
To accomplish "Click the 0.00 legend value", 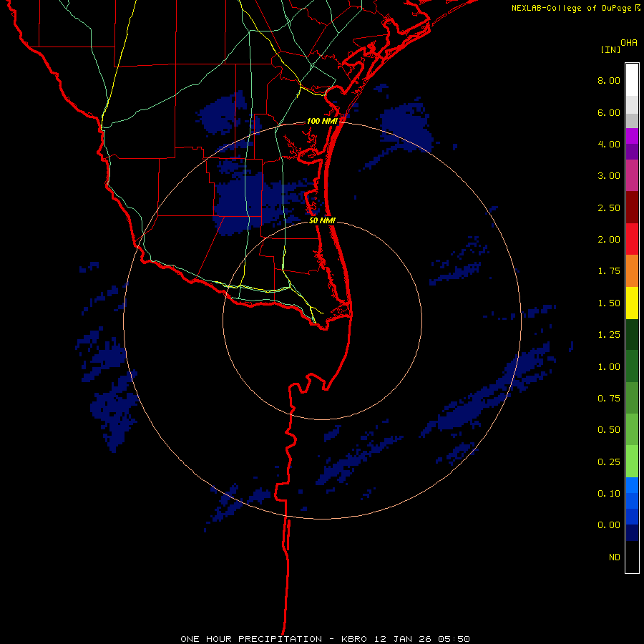I will click(x=609, y=525).
